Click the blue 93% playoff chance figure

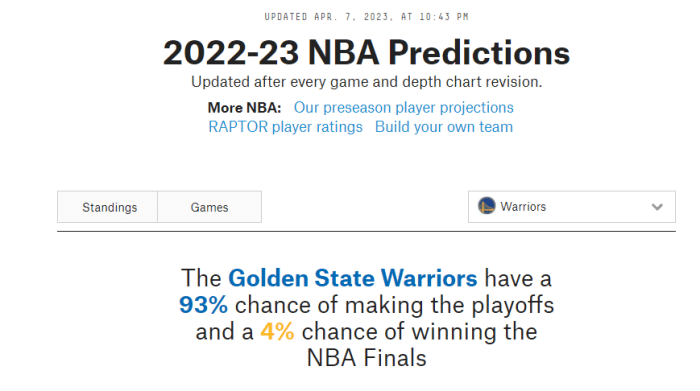click(203, 305)
